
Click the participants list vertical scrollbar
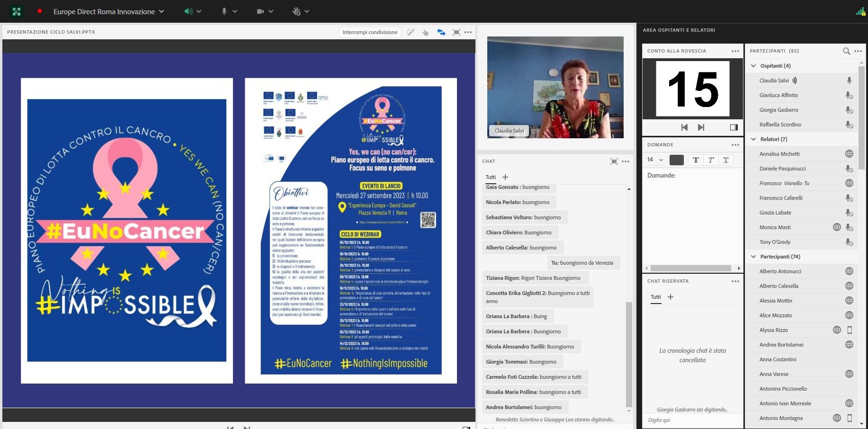coord(861,117)
